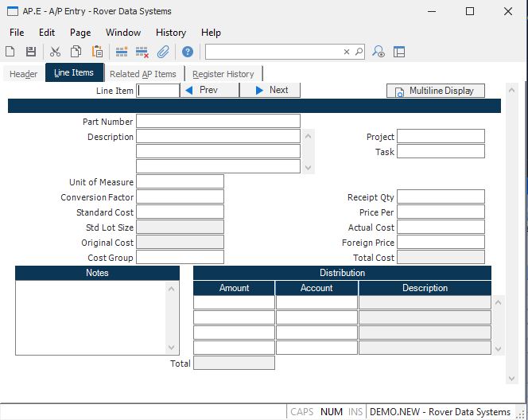Image resolution: width=528 pixels, height=420 pixels.
Task: Clear the toolbar search box with X
Action: click(347, 52)
